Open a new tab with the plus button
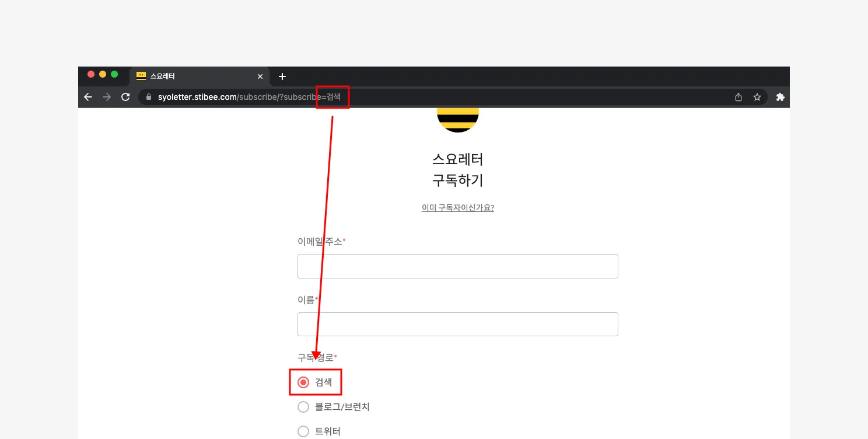Screen dimensions: 868x439 click(x=282, y=76)
